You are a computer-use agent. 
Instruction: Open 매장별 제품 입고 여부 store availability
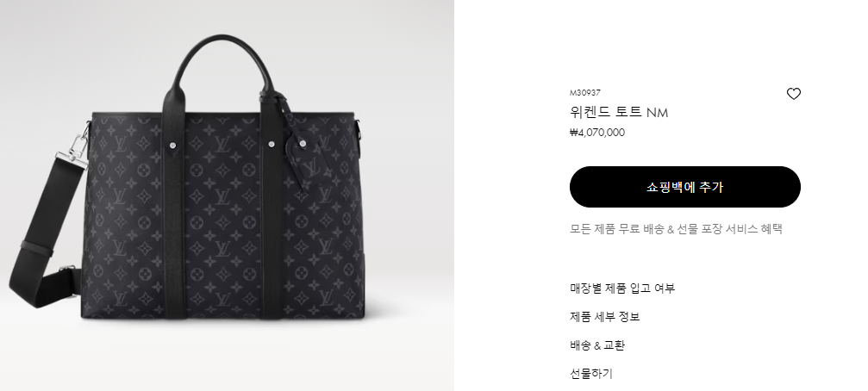pyautogui.click(x=622, y=289)
